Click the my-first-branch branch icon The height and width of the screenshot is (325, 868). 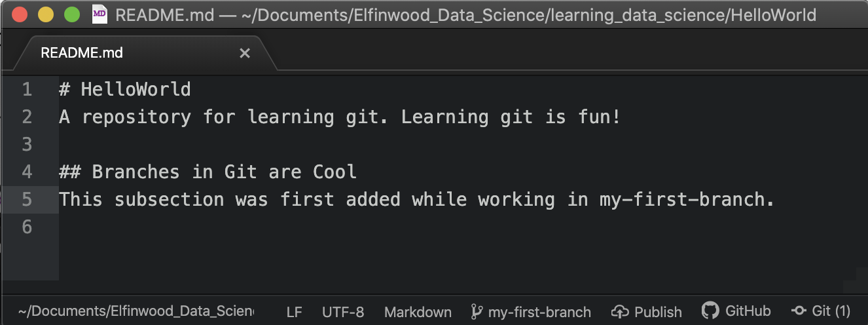[477, 312]
